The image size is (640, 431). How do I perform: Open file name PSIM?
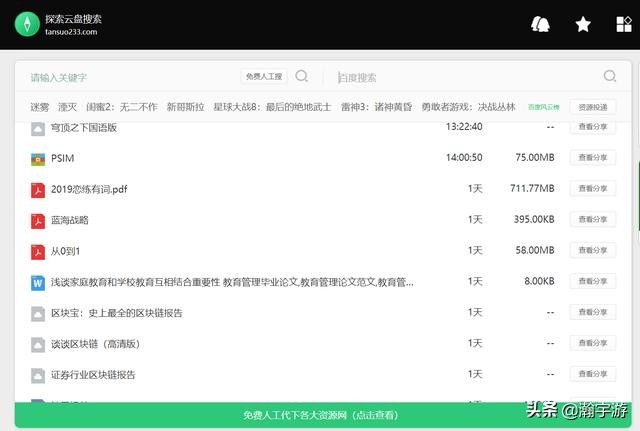pyautogui.click(x=62, y=158)
